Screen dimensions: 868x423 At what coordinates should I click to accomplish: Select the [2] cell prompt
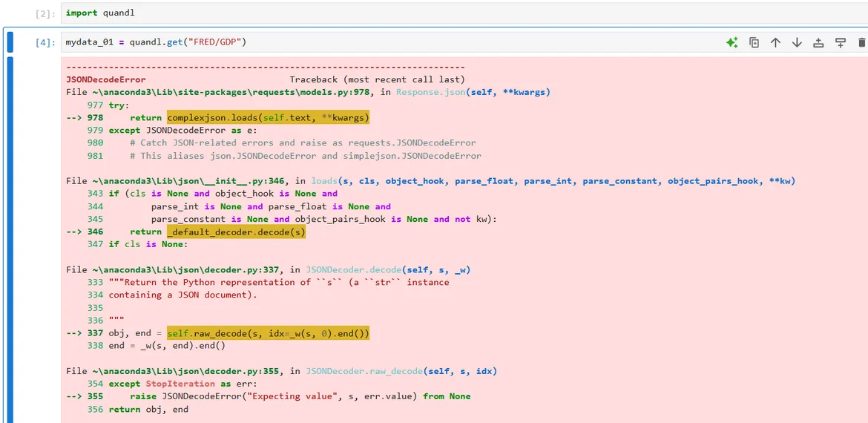[x=45, y=13]
